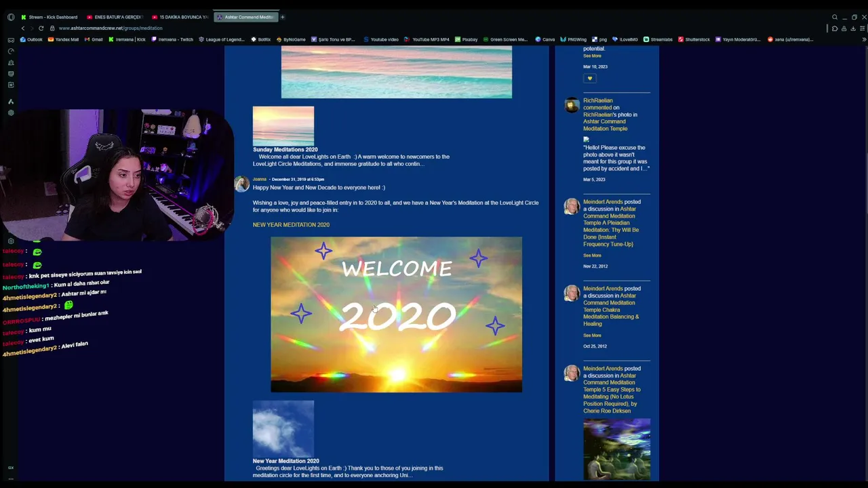Open the Pixabay bookmark
This screenshot has height=488, width=868.
[467, 39]
